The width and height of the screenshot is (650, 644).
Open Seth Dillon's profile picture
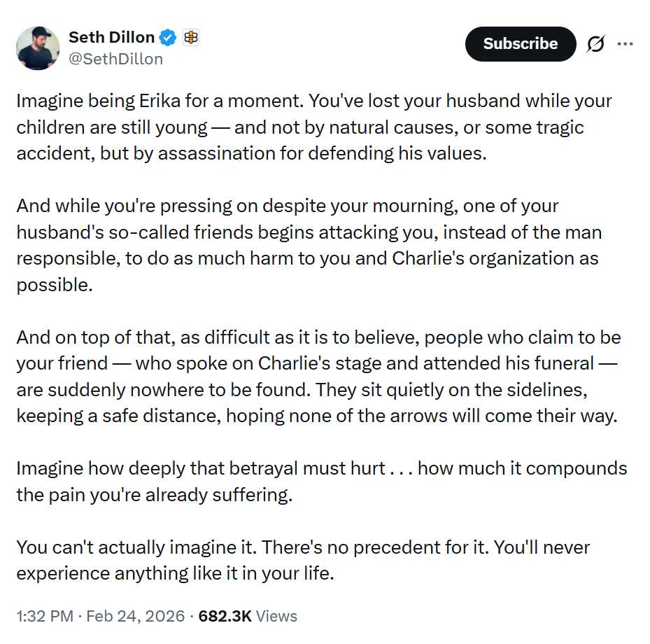[38, 48]
